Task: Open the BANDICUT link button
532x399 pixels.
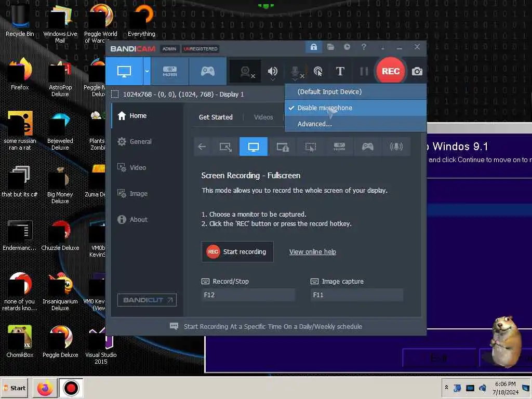Action: click(x=147, y=300)
